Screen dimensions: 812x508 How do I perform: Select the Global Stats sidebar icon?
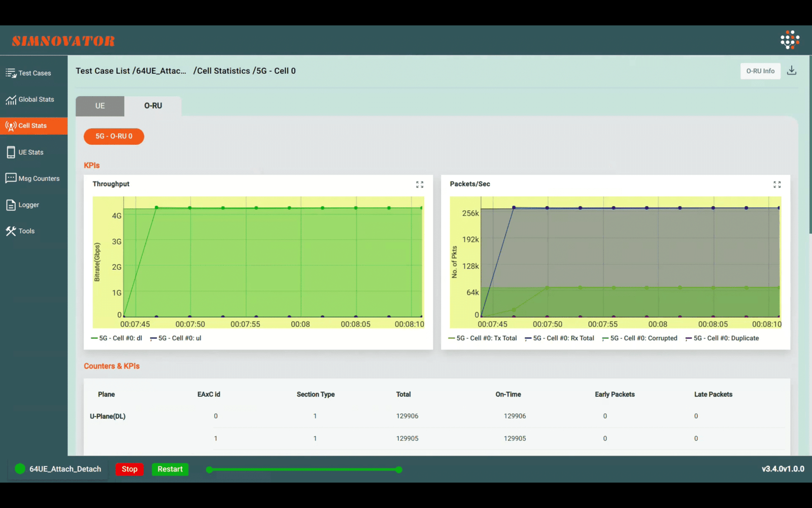[33, 99]
